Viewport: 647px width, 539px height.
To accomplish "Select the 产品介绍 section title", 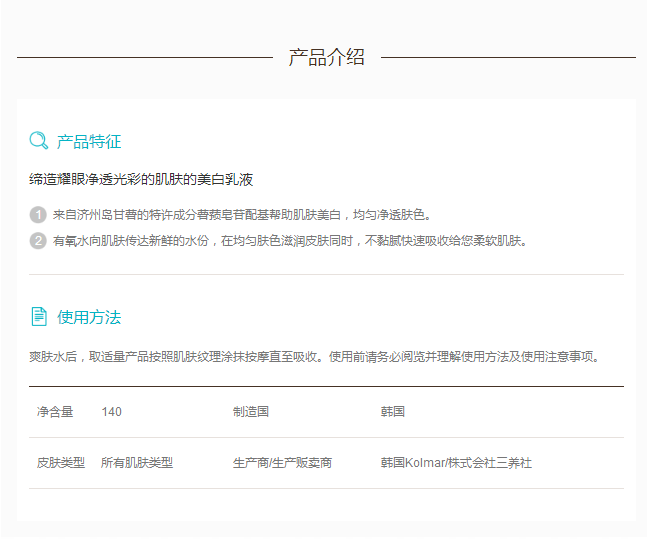I will coord(326,58).
